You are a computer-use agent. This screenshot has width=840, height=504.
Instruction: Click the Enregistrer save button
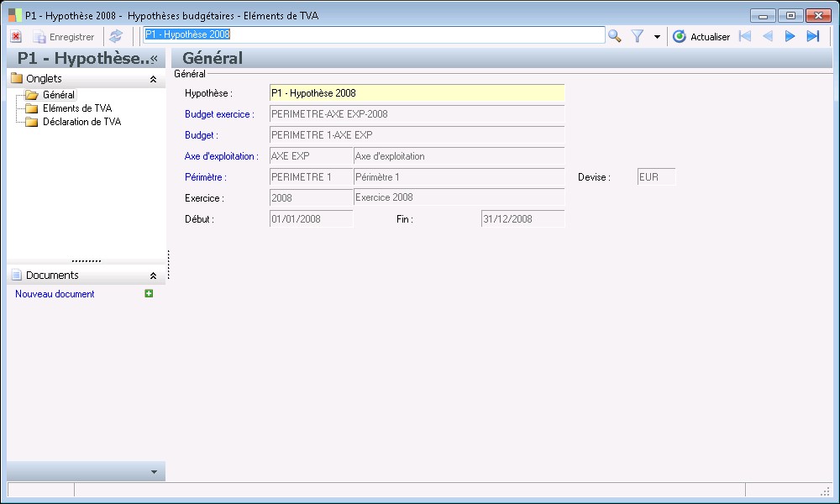pyautogui.click(x=63, y=37)
